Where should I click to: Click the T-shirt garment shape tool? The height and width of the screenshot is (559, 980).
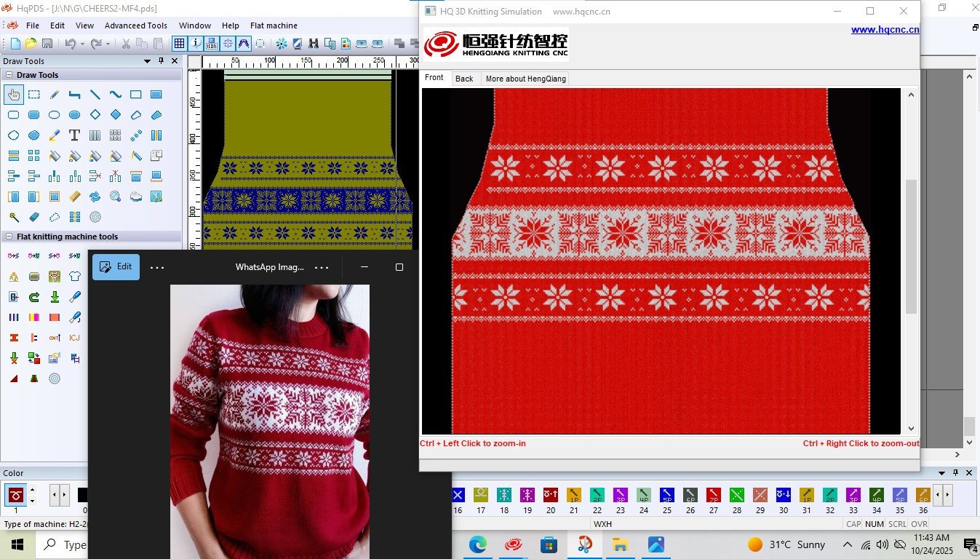coord(74,277)
